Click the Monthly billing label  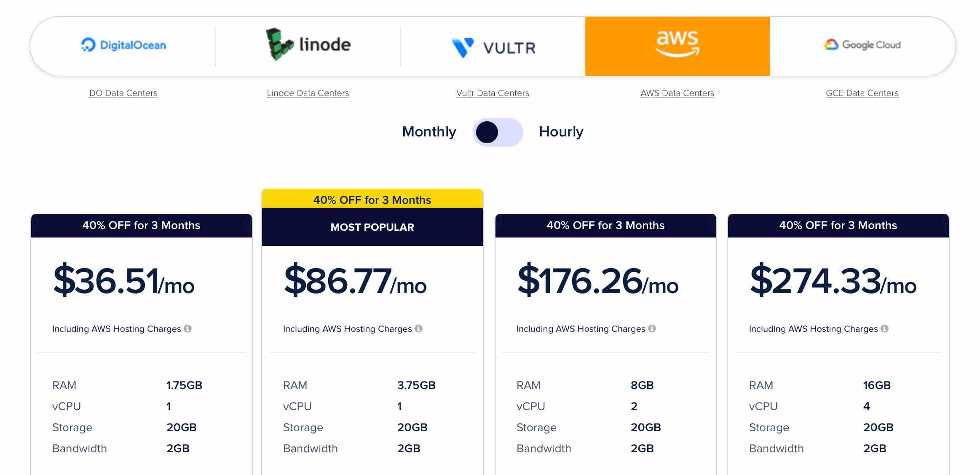429,132
